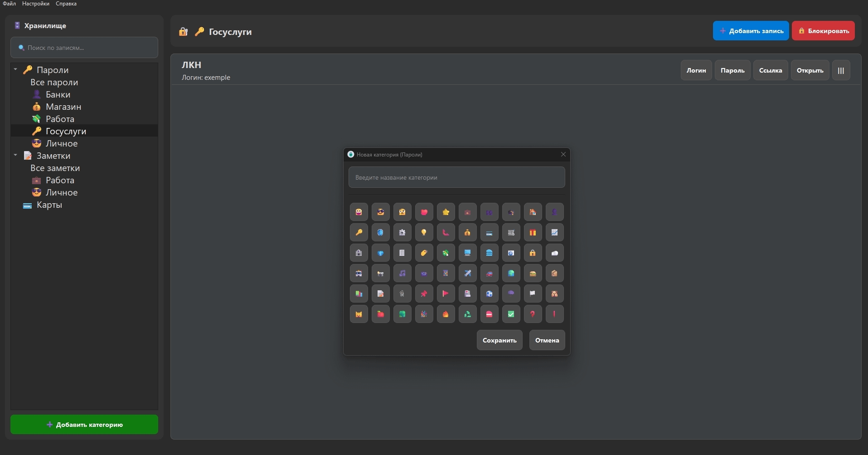
Task: Open the Файл menu
Action: [x=9, y=4]
